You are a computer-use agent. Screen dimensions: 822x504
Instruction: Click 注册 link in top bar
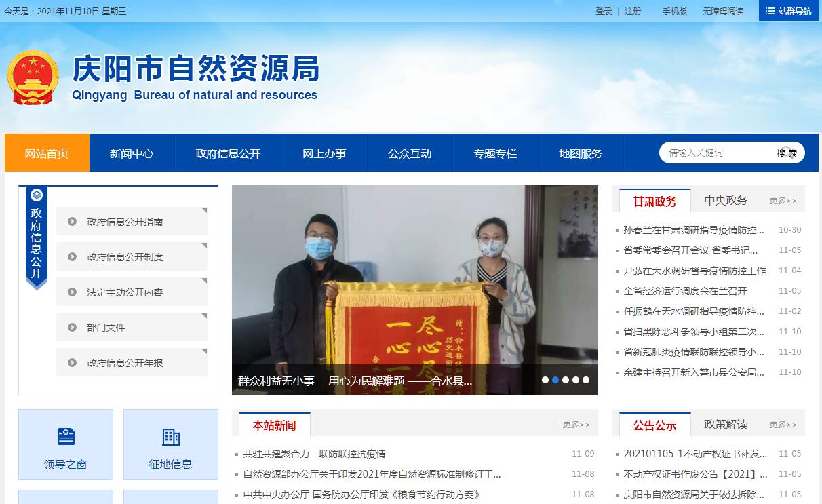[633, 11]
